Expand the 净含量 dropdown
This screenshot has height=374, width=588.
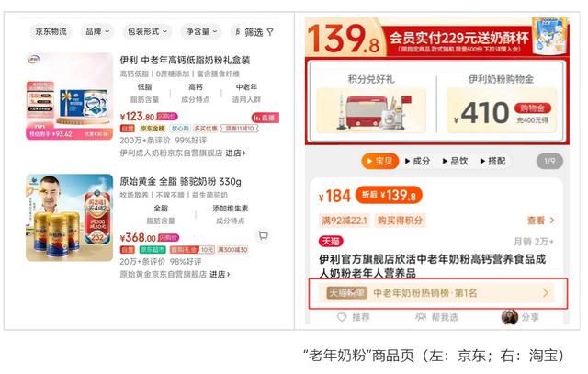[201, 31]
